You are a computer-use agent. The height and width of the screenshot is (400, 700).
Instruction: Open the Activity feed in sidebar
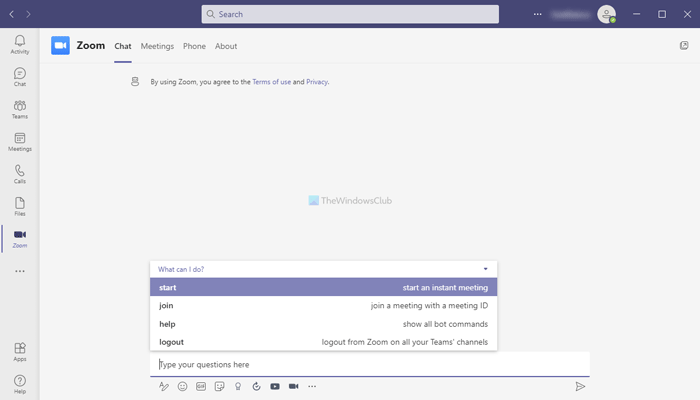20,45
